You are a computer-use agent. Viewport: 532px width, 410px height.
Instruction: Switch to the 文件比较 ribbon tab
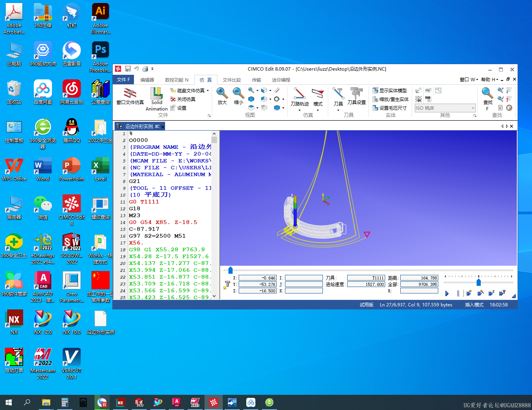pyautogui.click(x=232, y=80)
